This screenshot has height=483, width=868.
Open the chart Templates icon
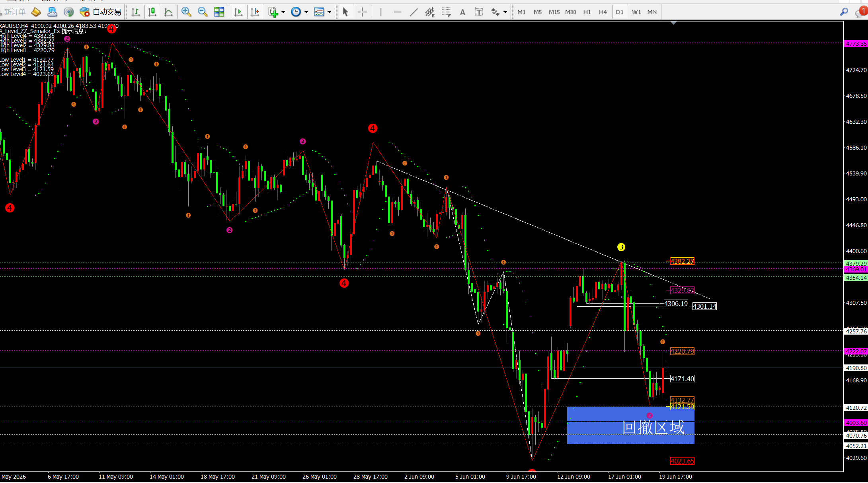[319, 12]
